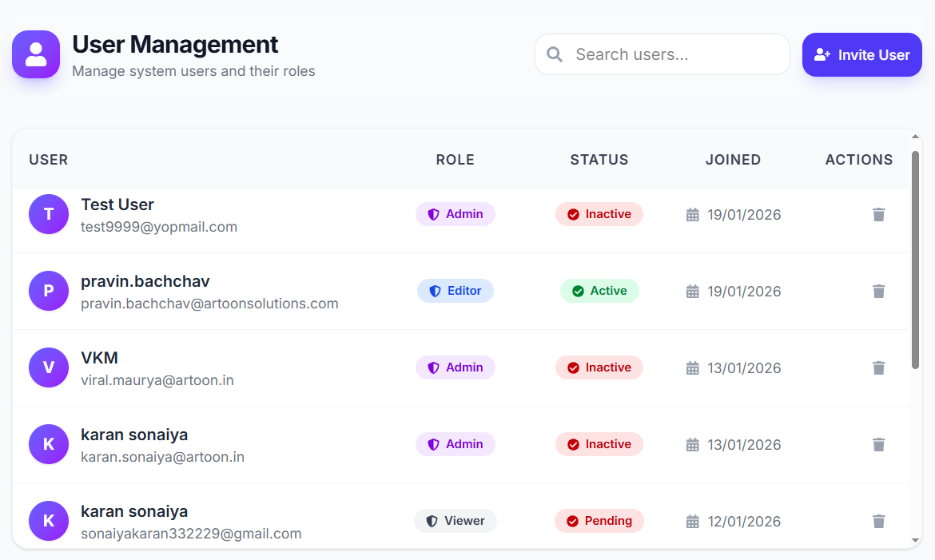Click the magnifying glass search icon
This screenshot has height=560, width=935.
click(x=554, y=54)
